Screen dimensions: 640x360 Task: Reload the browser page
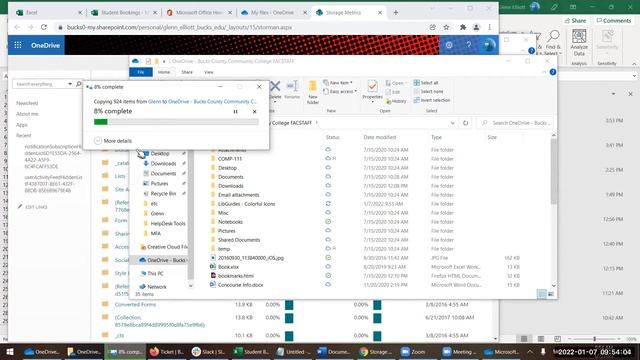point(44,27)
